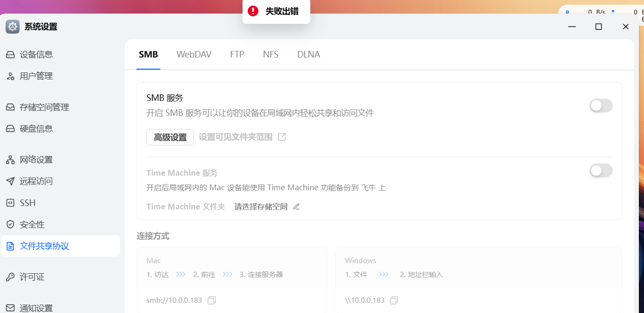Click the 设置可见文件夹范围 link
The height and width of the screenshot is (313, 644).
236,137
